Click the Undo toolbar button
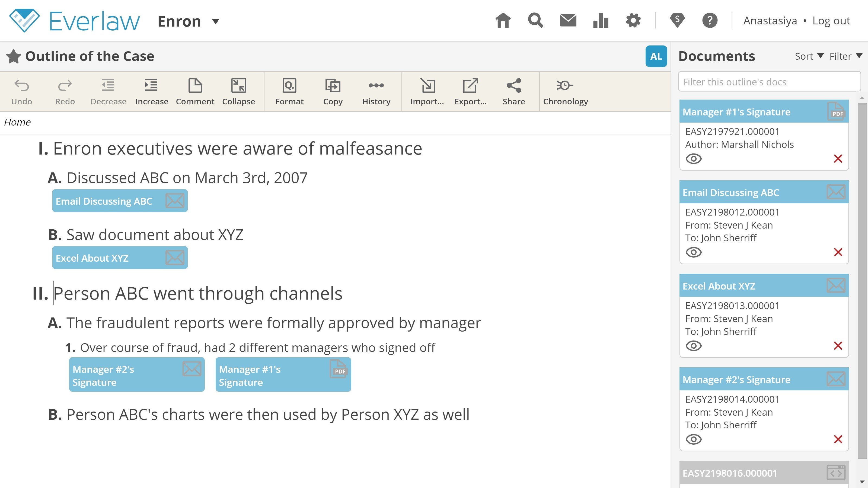Image resolution: width=868 pixels, height=488 pixels. point(22,92)
